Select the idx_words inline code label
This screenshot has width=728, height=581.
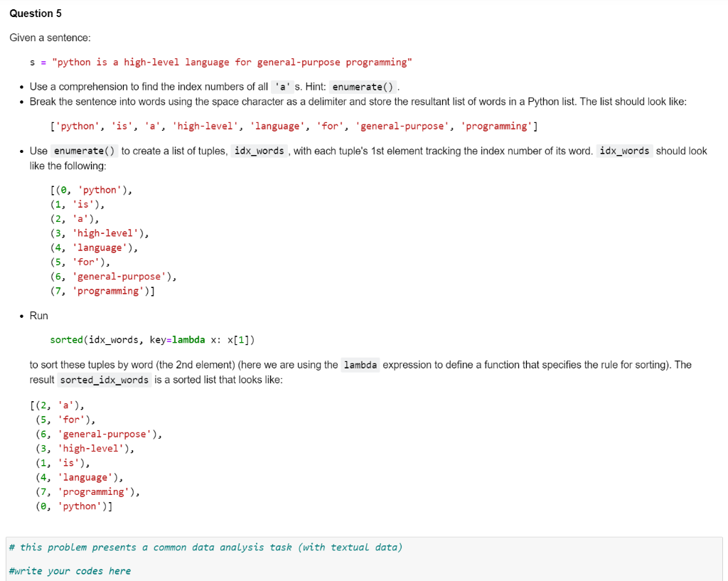click(x=259, y=150)
